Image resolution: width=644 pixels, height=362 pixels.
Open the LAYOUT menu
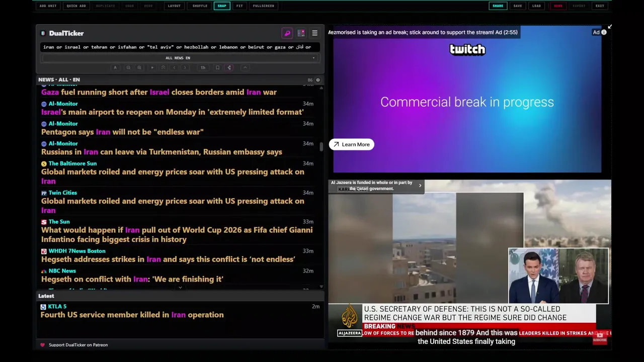[x=174, y=6]
